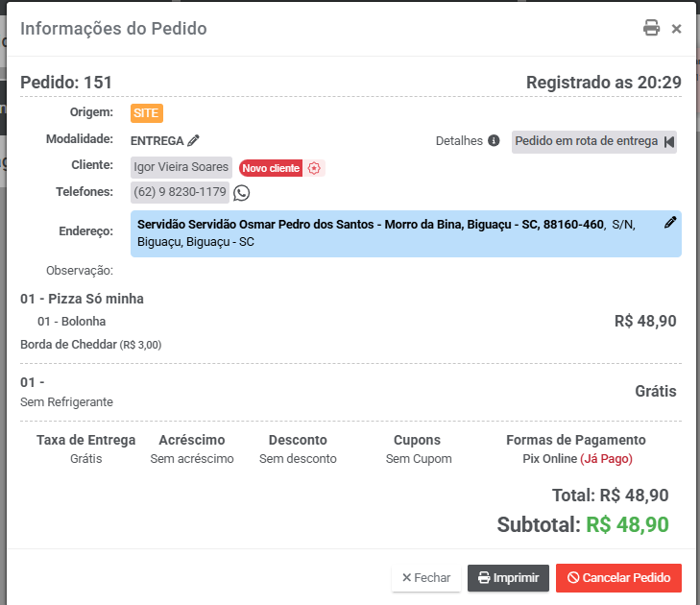Click the SITE origin badge
Screen dimensions: 700x605
(147, 113)
